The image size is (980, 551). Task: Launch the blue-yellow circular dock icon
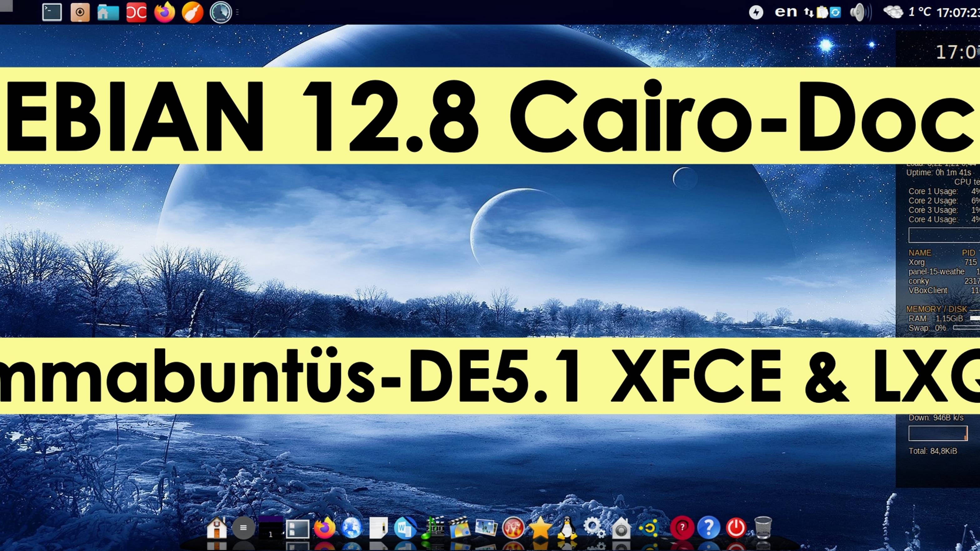[649, 528]
